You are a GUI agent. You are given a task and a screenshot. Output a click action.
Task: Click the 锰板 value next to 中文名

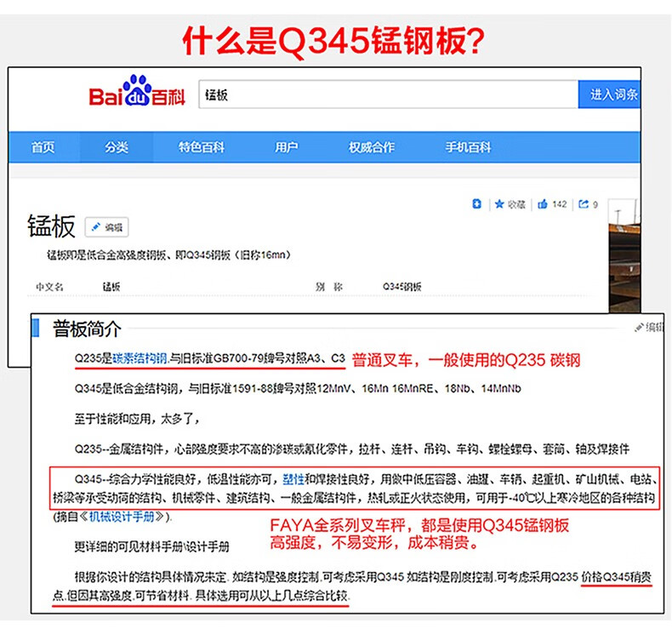(111, 287)
